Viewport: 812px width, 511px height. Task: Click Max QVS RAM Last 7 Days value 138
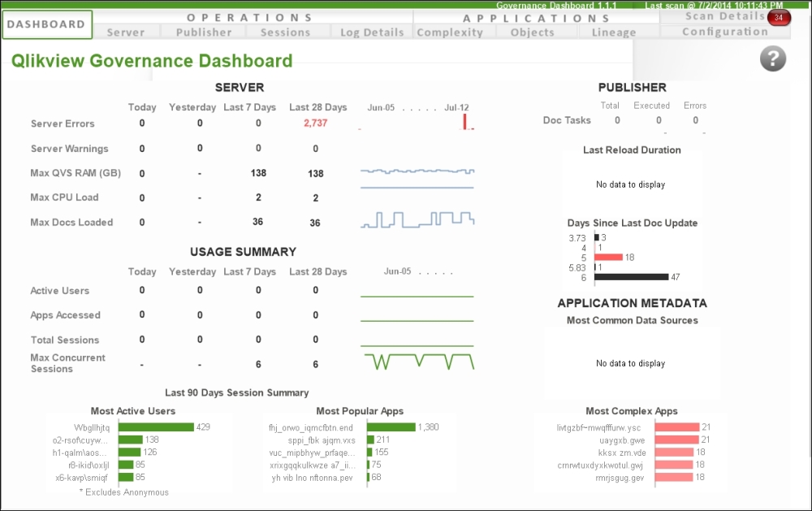[x=258, y=173]
